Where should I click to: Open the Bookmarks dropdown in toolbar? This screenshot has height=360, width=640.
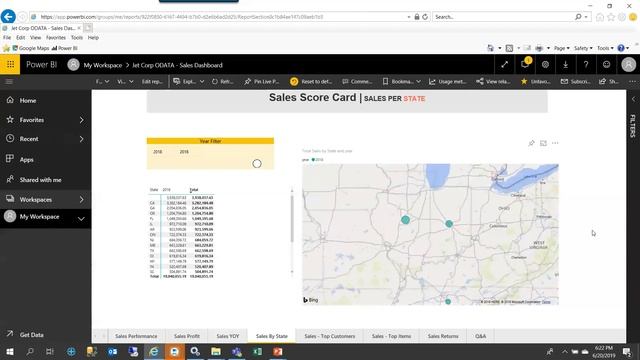[x=402, y=82]
